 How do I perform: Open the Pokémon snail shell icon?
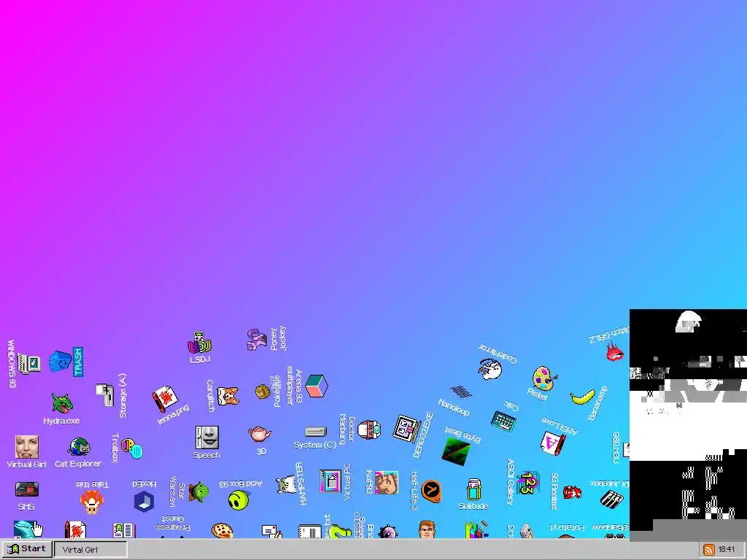pos(263,392)
